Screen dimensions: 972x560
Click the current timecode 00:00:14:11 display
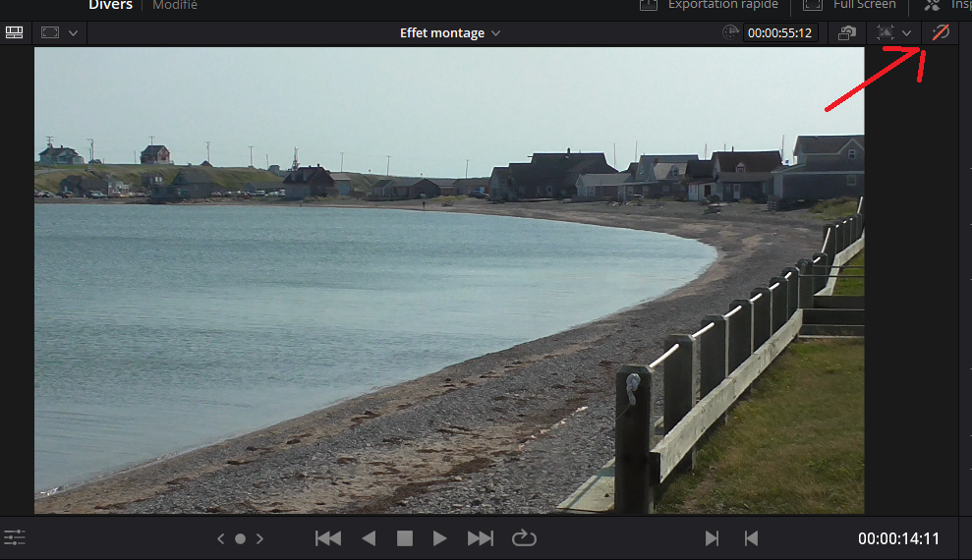point(898,538)
